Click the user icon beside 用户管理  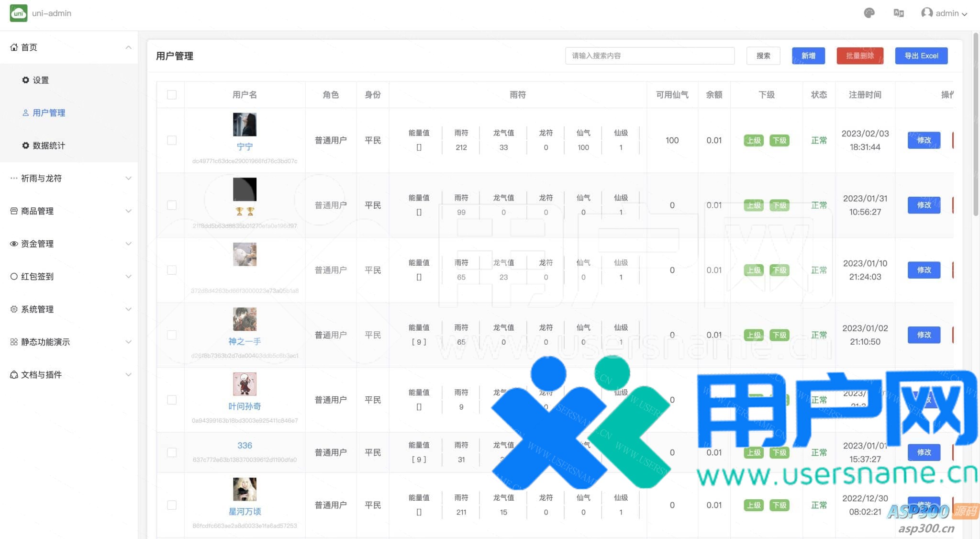click(25, 113)
